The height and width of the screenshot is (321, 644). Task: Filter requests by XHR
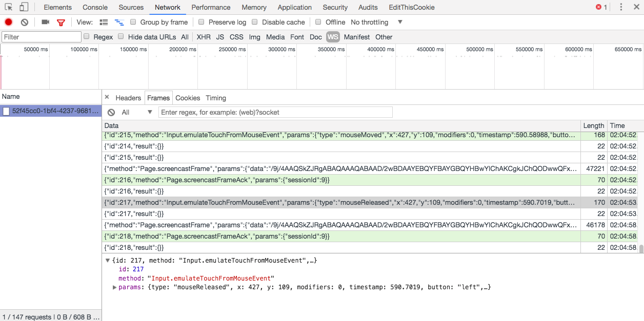click(204, 37)
